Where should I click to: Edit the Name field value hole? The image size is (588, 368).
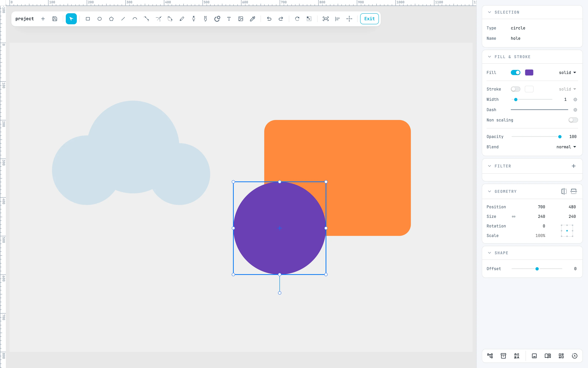[516, 38]
